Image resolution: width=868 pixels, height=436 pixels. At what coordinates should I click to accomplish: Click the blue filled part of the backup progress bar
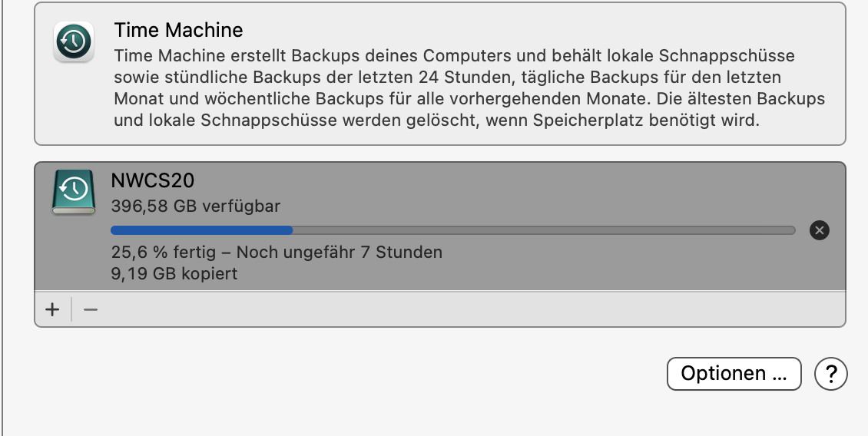tap(201, 230)
